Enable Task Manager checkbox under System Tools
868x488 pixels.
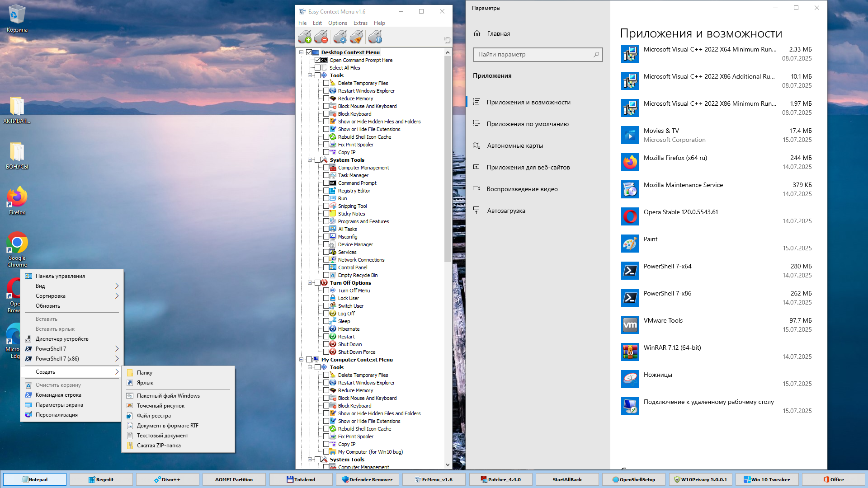tap(326, 175)
